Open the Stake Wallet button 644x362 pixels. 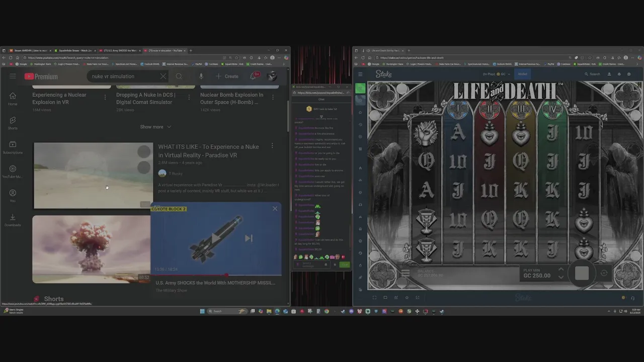pos(523,74)
